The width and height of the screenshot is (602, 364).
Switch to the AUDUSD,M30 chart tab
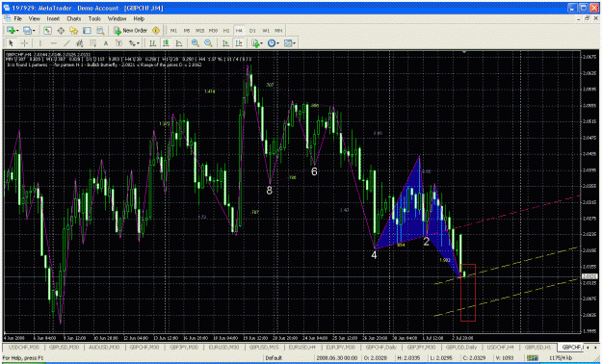coord(104,347)
